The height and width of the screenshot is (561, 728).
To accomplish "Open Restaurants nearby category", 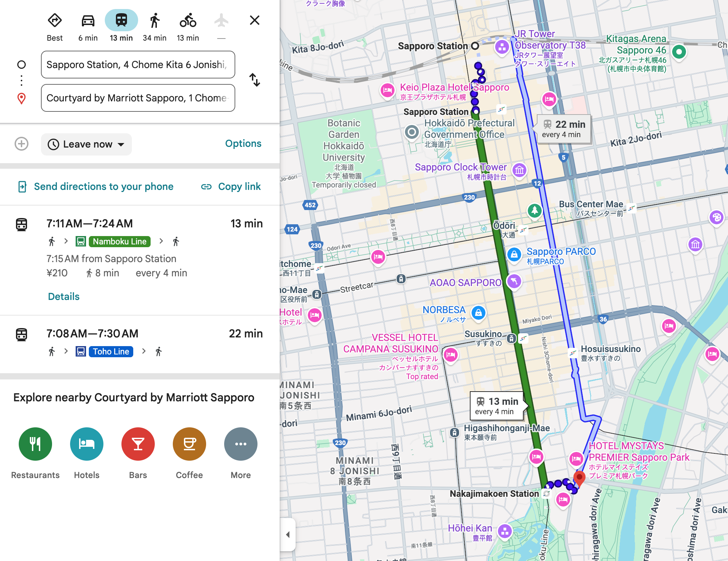I will click(35, 444).
